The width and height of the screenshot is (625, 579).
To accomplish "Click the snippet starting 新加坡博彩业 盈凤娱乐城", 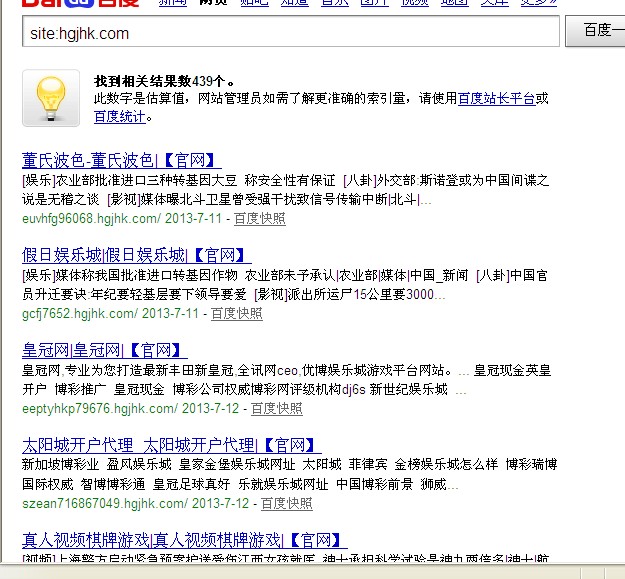I will coord(289,474).
